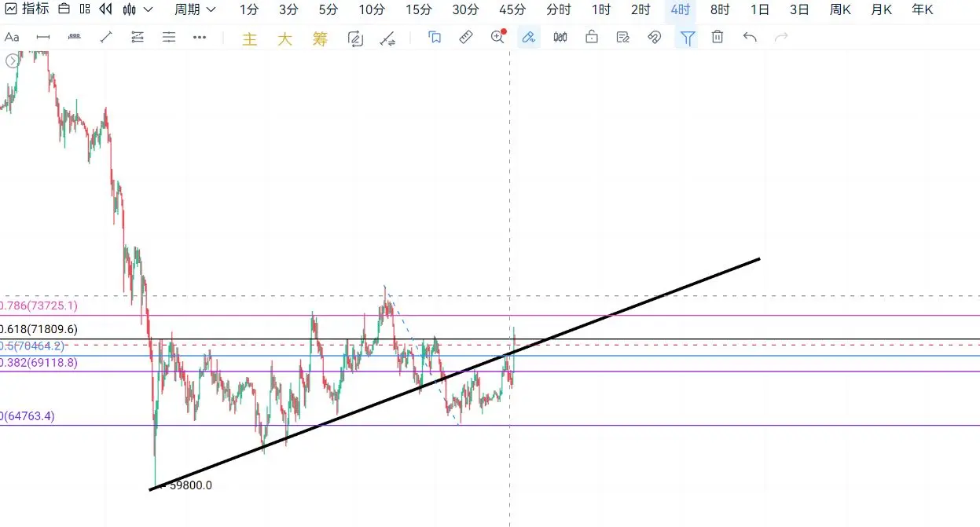Switch to the 分时 intraday view
Viewport: 980px width, 527px height.
pos(559,9)
